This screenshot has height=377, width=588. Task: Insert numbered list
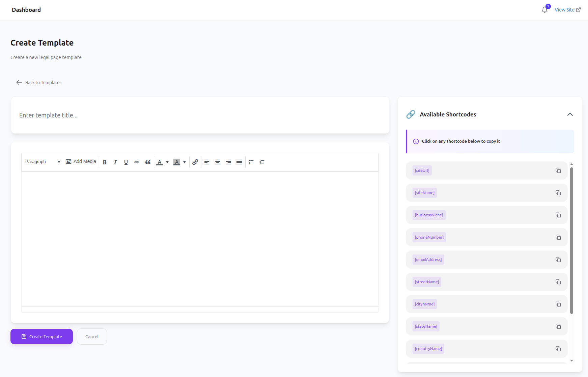262,162
